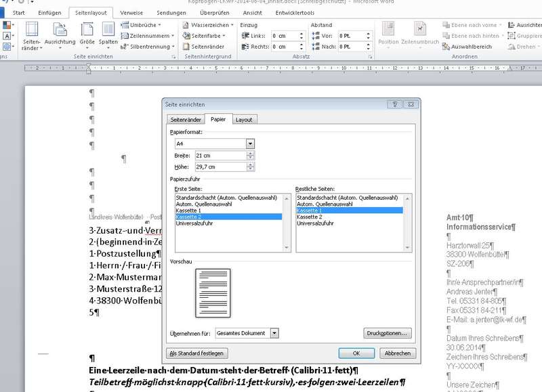This screenshot has height=392, width=542.
Task: Expand the Papierformat A4 dropdown
Action: click(250, 144)
